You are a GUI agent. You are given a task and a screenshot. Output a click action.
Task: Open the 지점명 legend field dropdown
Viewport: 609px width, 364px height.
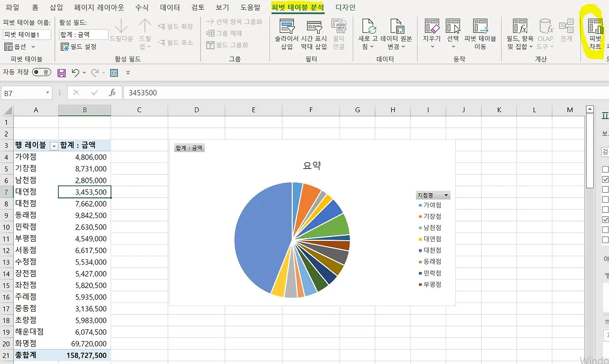(x=446, y=195)
